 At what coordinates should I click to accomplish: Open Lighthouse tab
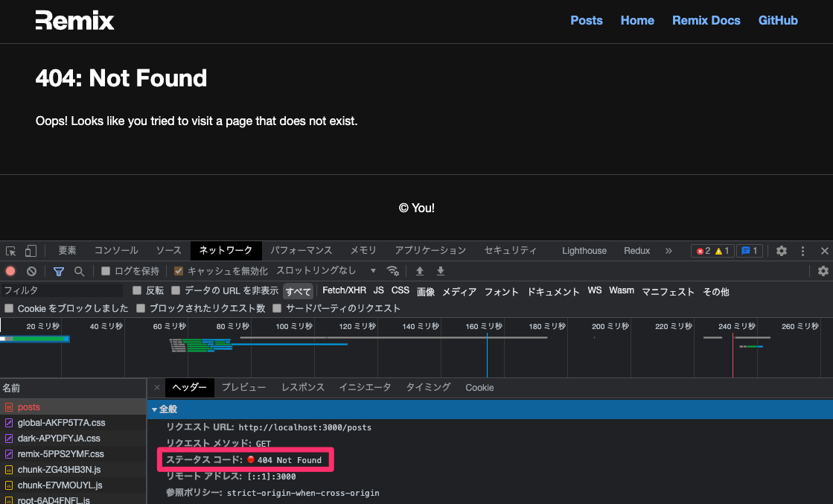coord(584,251)
